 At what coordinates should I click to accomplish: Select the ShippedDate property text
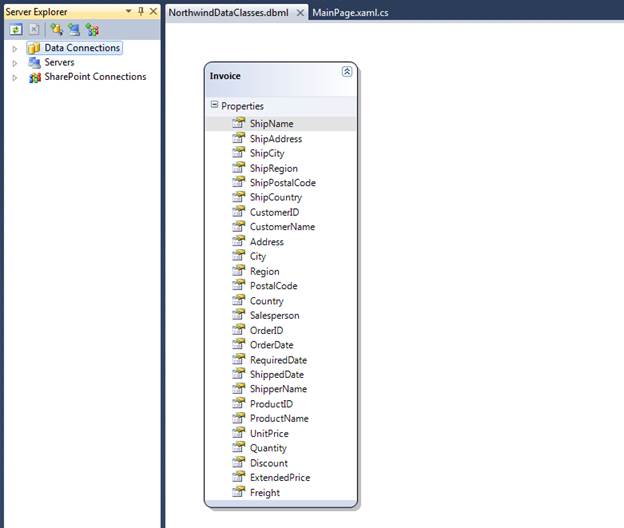point(277,374)
